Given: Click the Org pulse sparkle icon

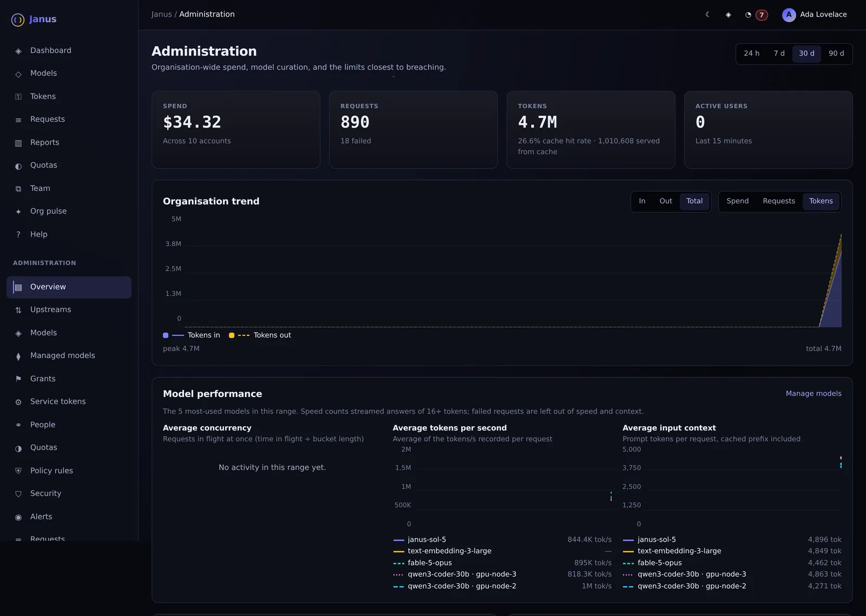Looking at the screenshot, I should coord(18,211).
